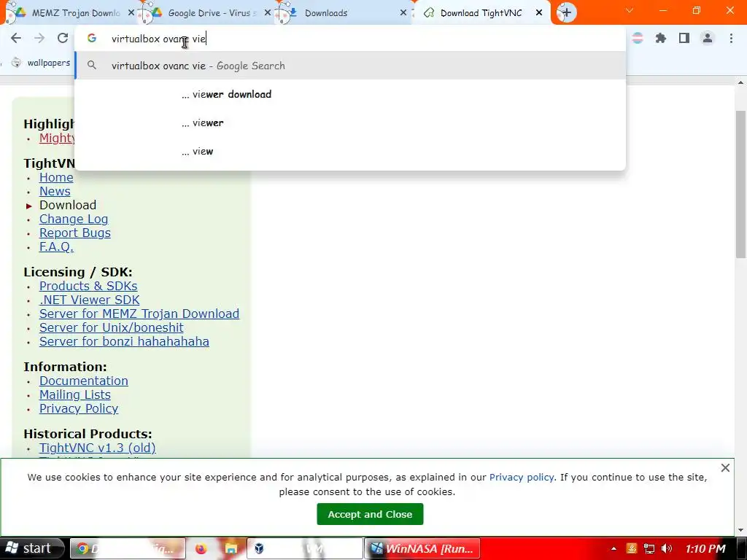
Task: Open the Chrome side panel
Action: (x=684, y=38)
